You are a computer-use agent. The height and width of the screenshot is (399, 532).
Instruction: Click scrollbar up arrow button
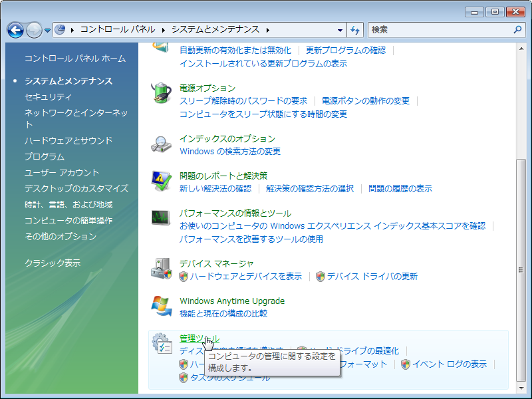coord(521,49)
